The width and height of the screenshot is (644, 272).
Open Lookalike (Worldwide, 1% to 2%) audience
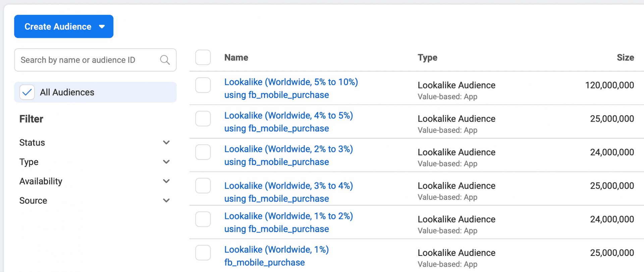tap(288, 216)
